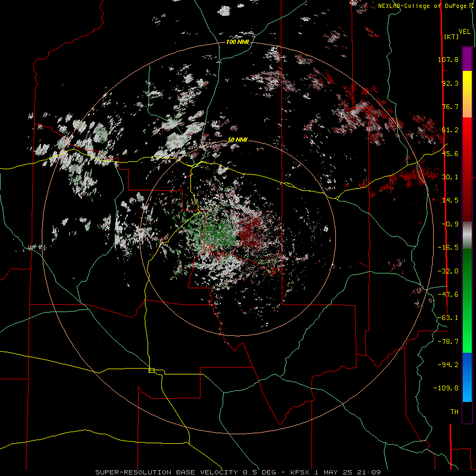Screen dimensions: 476x476
Task: Click the 107.8 velocity scale value
Action: point(448,59)
